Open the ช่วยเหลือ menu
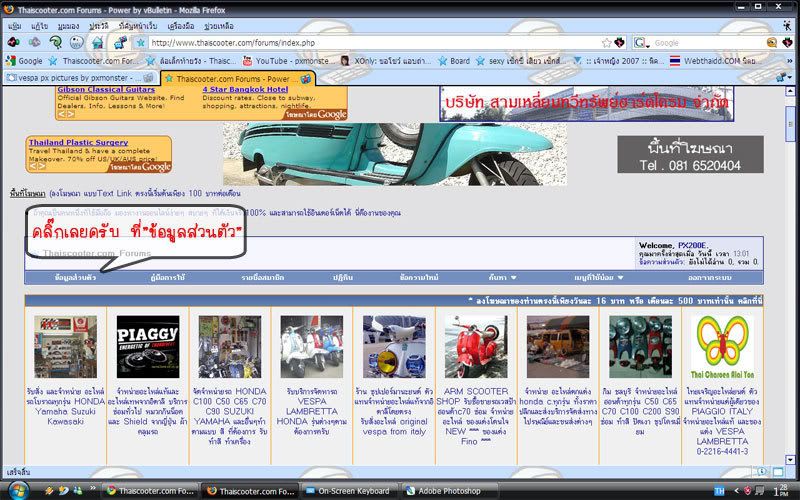This screenshot has width=800, height=500. point(218,26)
